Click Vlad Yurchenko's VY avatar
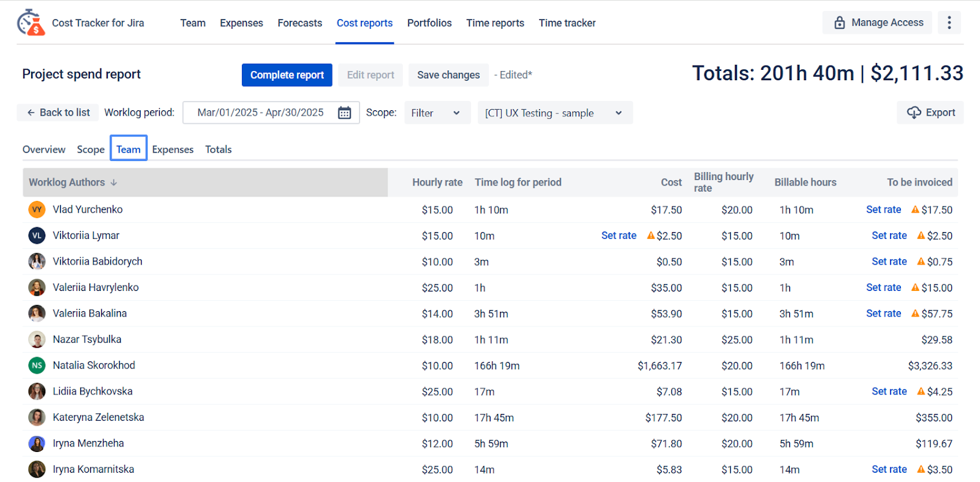This screenshot has height=482, width=980. [37, 209]
